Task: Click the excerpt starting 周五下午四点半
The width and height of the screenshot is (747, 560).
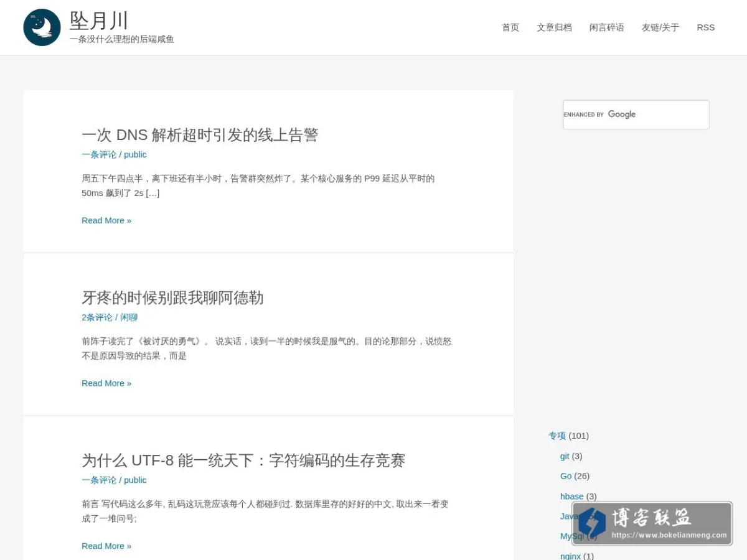Action: (x=258, y=185)
